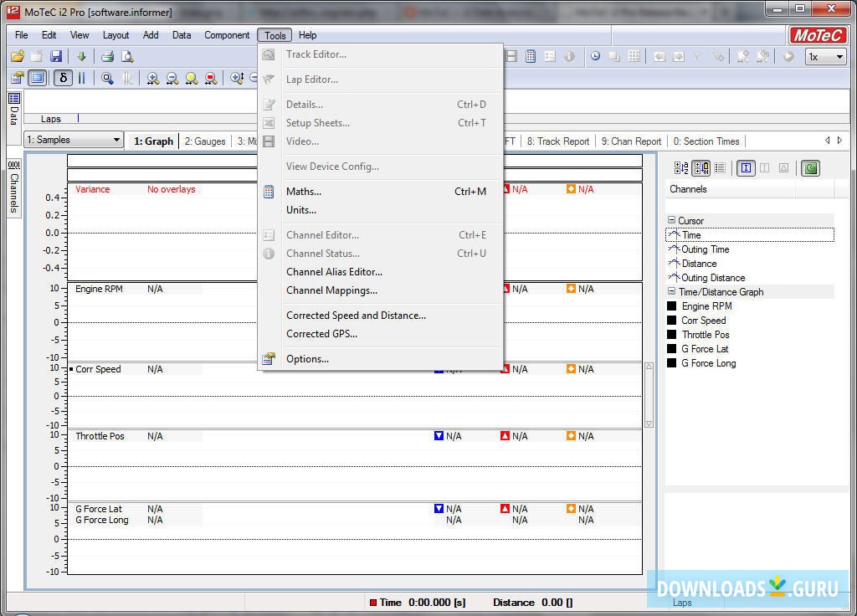
Task: Open the Layout menu
Action: tap(115, 35)
